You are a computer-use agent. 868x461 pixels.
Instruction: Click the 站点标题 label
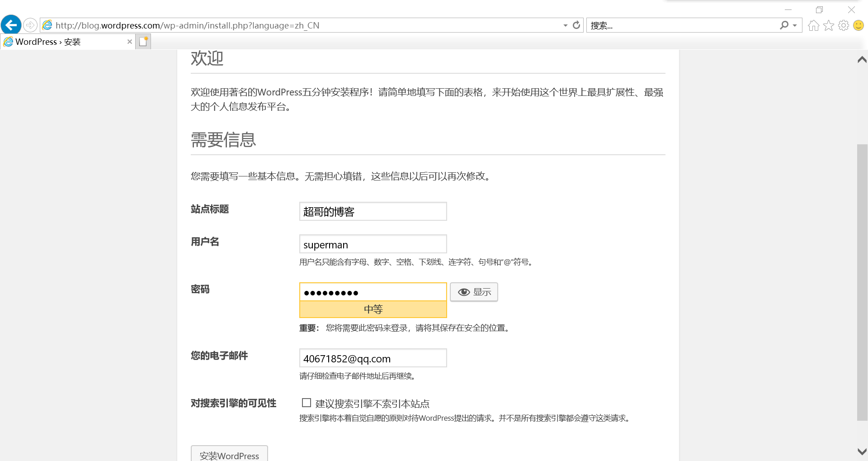[210, 209]
